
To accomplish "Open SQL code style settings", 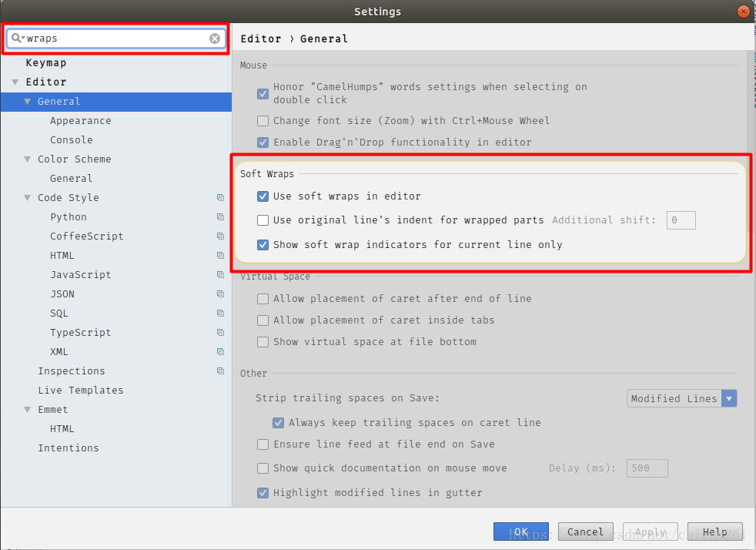I will [x=59, y=314].
